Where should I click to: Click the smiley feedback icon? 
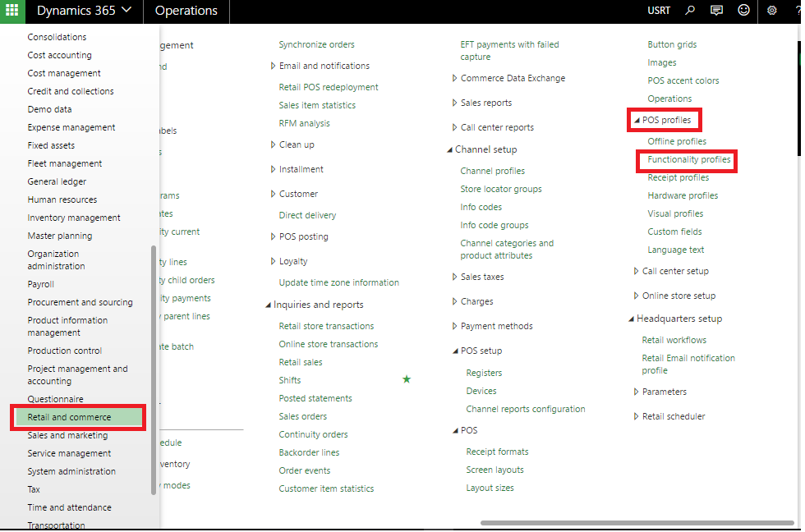point(744,11)
